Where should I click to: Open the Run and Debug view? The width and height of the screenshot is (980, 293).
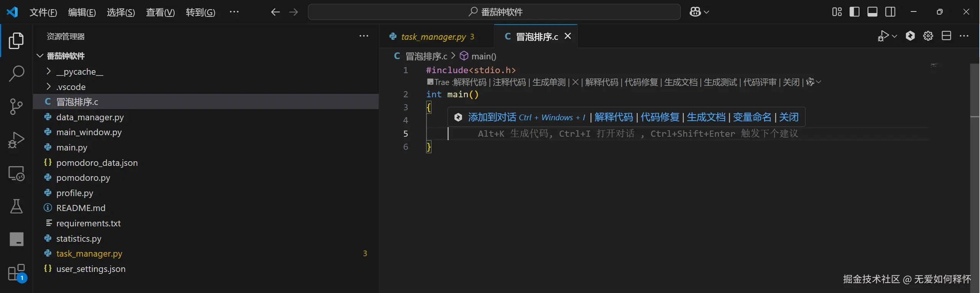[x=16, y=140]
